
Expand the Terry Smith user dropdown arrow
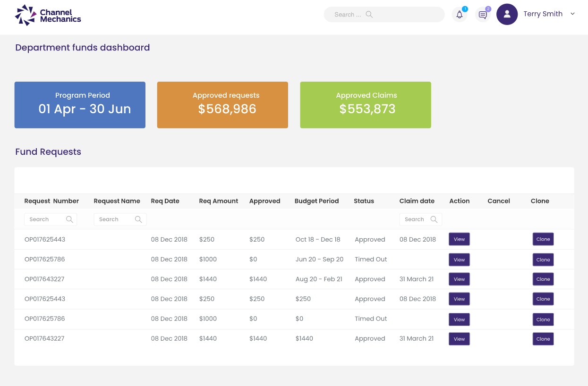point(572,14)
